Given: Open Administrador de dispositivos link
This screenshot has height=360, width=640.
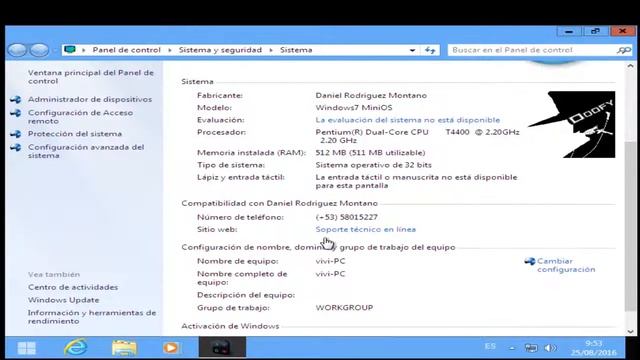Looking at the screenshot, I should coord(90,99).
